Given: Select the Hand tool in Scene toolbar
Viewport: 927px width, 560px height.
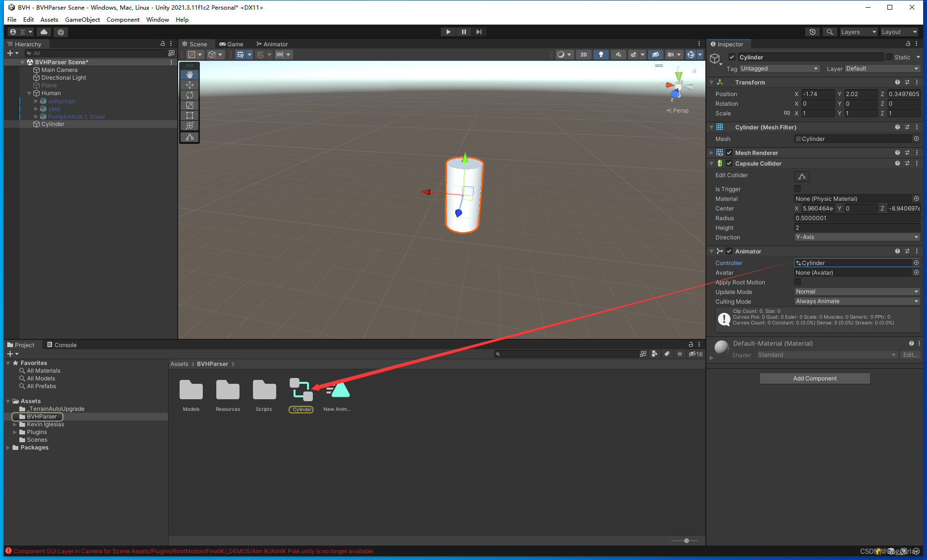Looking at the screenshot, I should (189, 75).
